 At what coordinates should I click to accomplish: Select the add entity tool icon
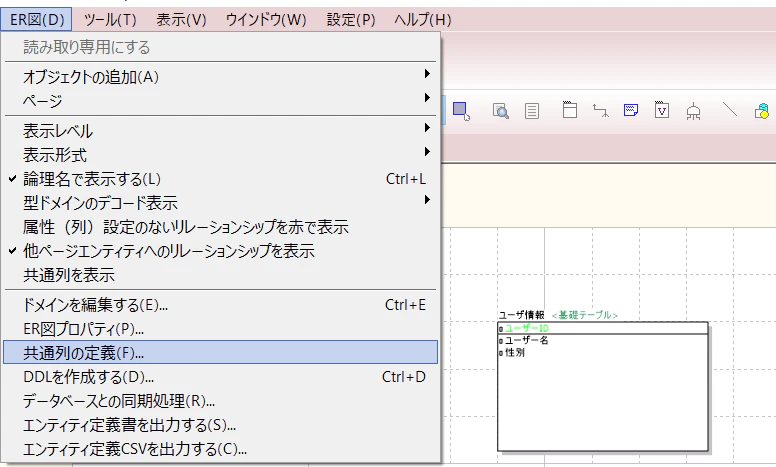[x=570, y=110]
